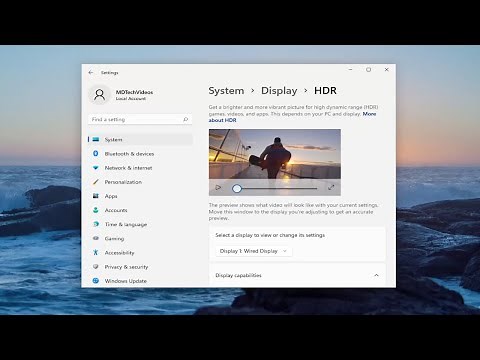
Task: Open Time & language settings
Action: [x=140, y=224]
